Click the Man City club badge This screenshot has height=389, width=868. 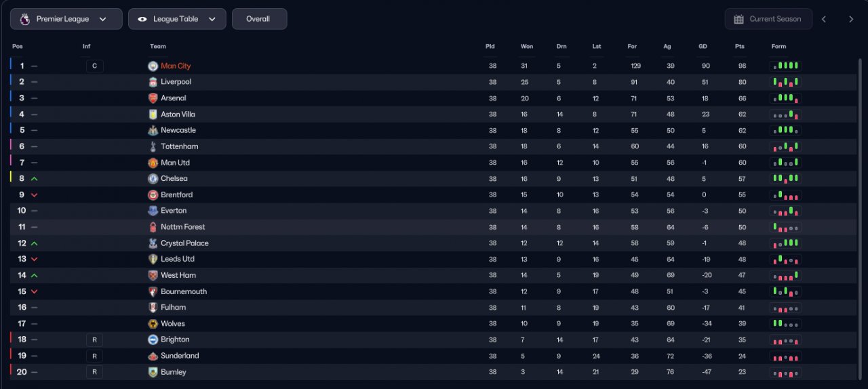[153, 66]
